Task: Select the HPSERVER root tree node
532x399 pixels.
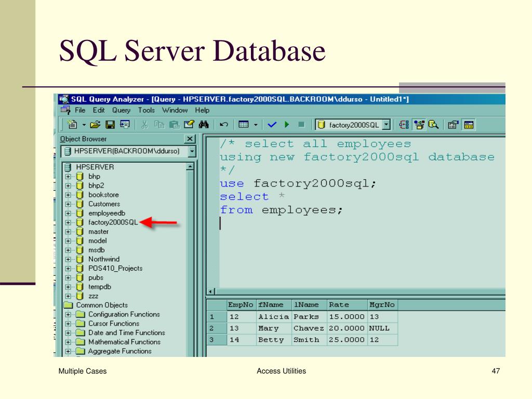Action: click(x=95, y=167)
